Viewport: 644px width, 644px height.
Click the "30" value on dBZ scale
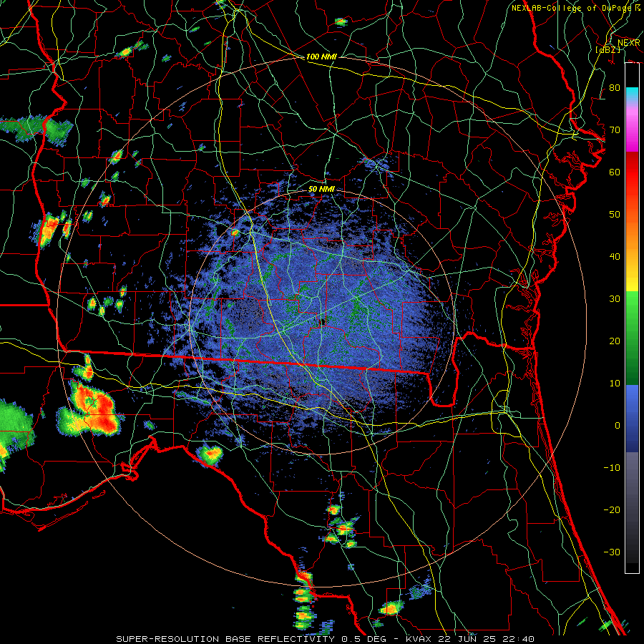point(615,299)
